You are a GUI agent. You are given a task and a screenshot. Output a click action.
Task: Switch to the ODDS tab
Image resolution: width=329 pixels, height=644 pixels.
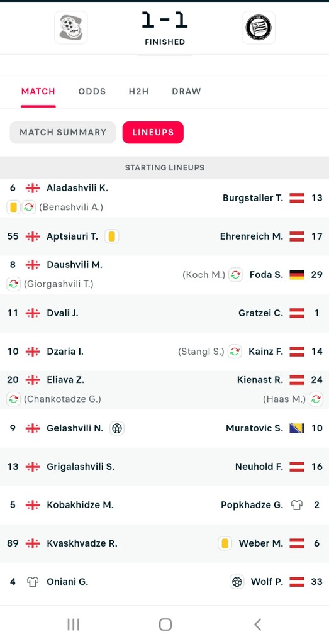click(x=92, y=91)
